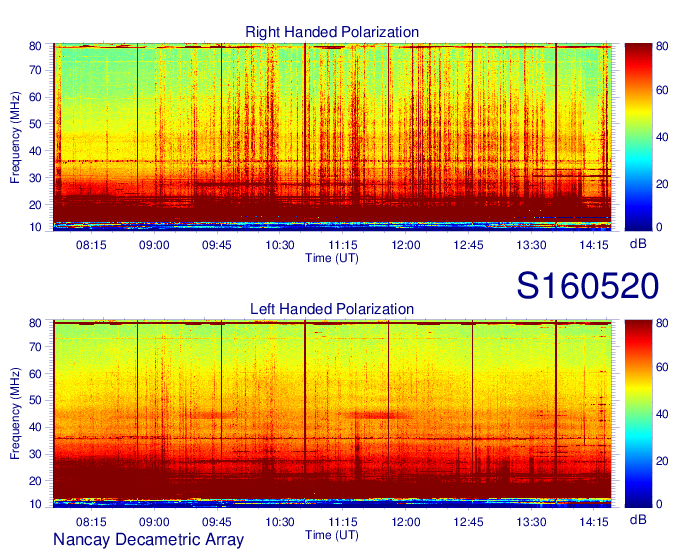Click the dB label under Left Handed color bar

[x=638, y=519]
